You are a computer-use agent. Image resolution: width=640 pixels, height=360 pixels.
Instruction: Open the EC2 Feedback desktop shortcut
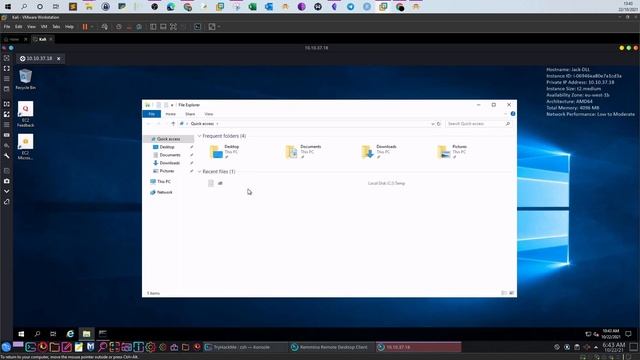(x=25, y=114)
